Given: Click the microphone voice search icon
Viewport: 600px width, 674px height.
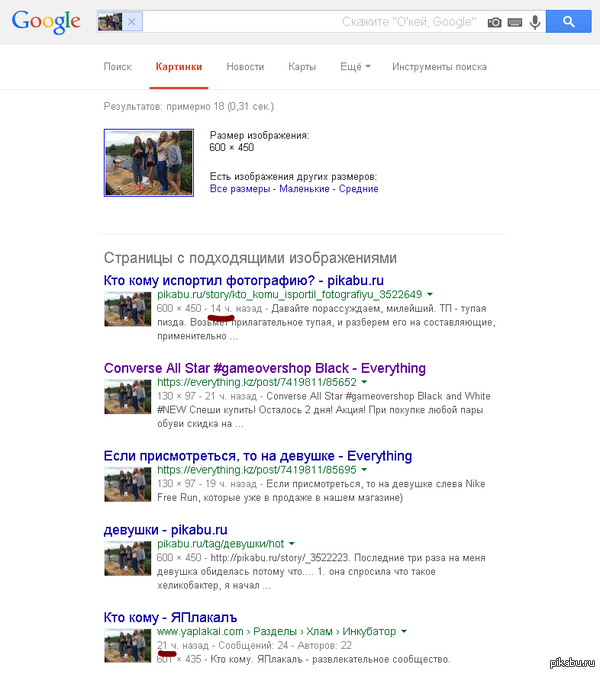Looking at the screenshot, I should point(535,22).
